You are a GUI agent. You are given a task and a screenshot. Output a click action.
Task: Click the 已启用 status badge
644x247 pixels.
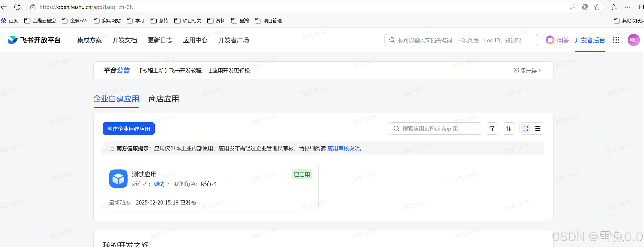coord(302,174)
